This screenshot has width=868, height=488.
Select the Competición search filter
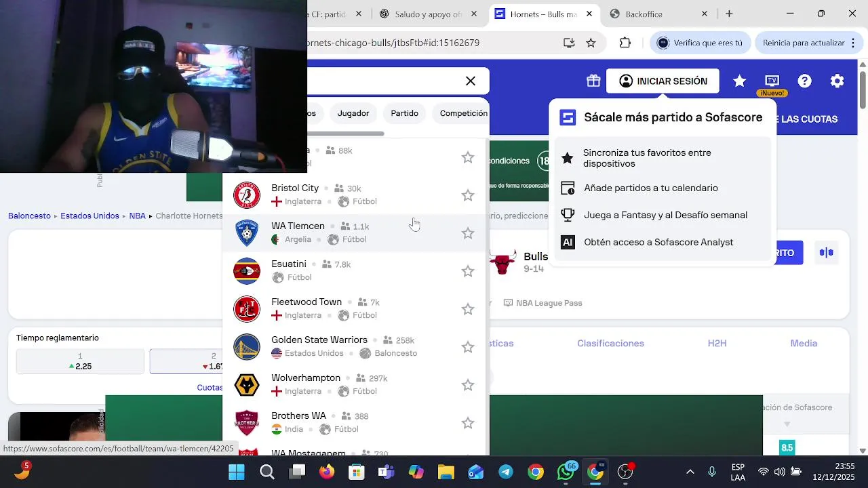(463, 113)
